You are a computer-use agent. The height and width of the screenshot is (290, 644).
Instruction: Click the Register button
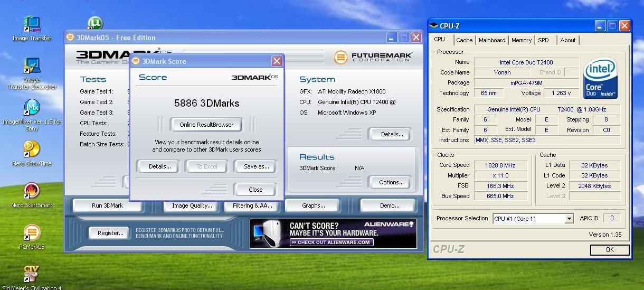coord(110,233)
